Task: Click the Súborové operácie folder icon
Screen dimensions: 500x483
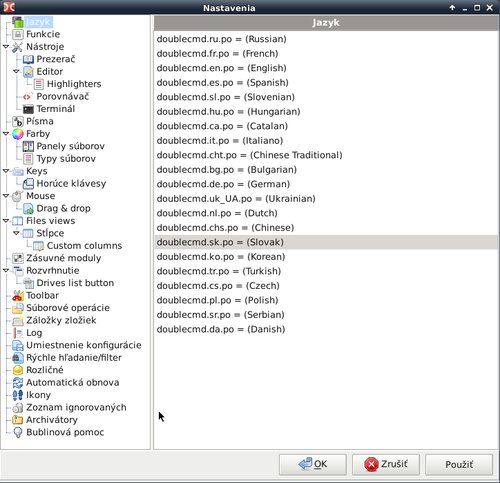Action: tap(18, 308)
